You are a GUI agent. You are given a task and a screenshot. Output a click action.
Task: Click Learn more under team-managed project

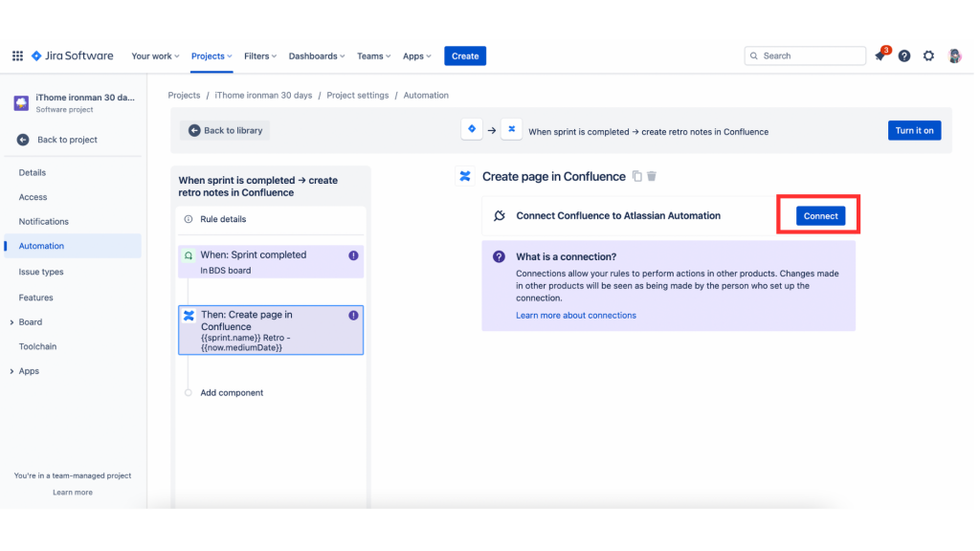(x=73, y=493)
